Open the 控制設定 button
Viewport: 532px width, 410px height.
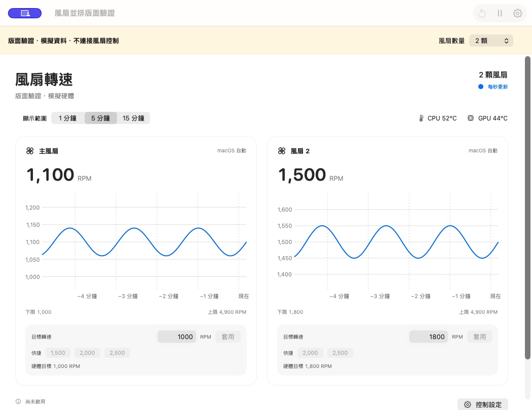482,404
